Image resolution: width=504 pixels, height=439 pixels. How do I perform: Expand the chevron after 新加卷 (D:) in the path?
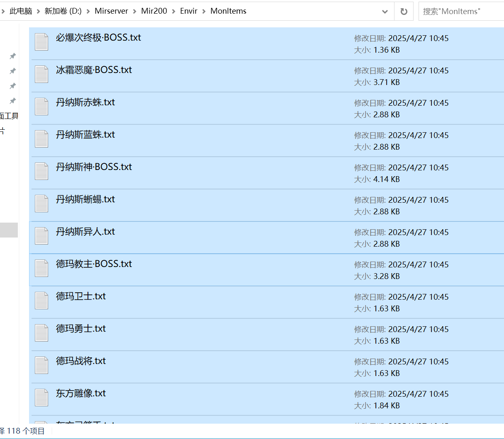coord(88,11)
